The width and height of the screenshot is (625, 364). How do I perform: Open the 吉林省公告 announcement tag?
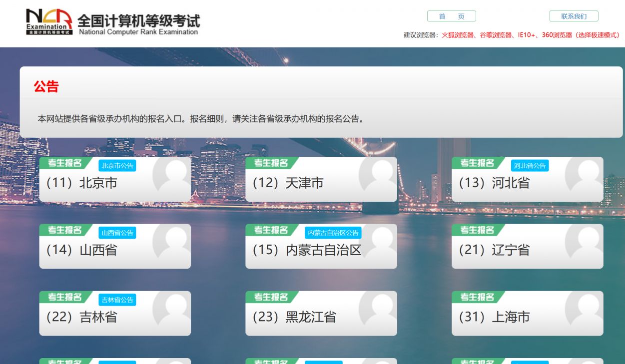117,300
